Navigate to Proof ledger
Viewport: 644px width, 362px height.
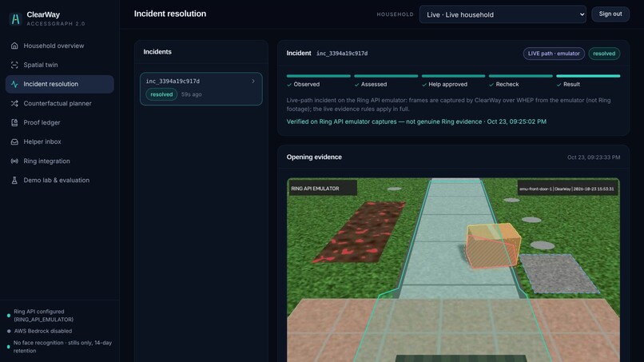(60, 122)
